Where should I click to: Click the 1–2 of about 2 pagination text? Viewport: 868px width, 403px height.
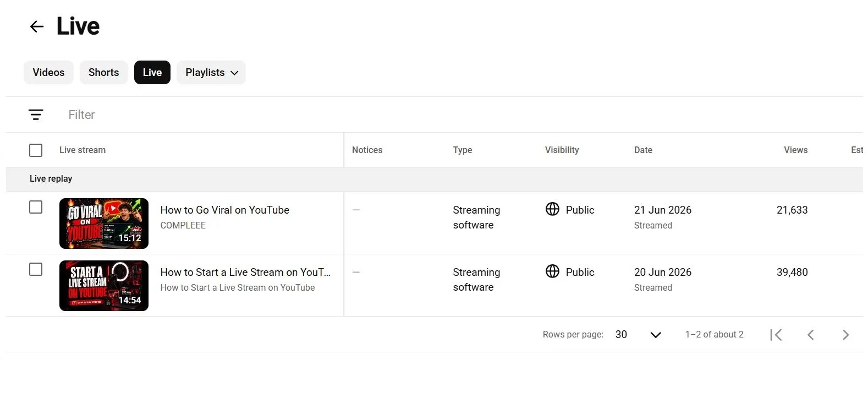pos(715,334)
